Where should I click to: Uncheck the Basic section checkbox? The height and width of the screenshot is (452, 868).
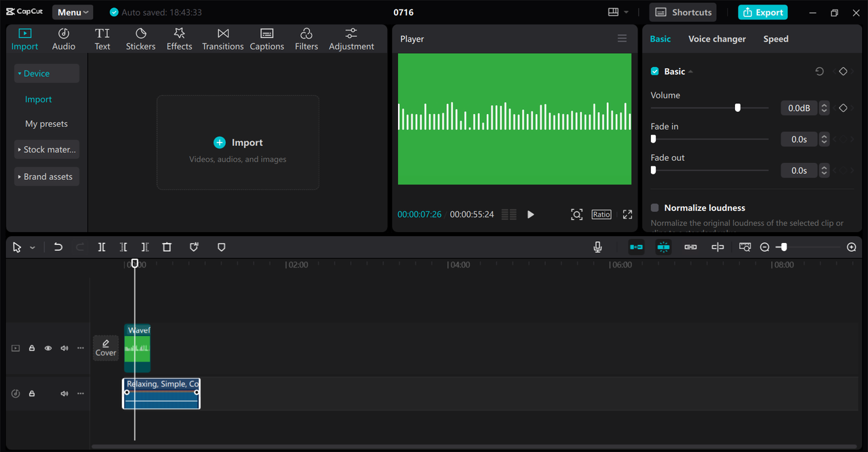tap(655, 71)
